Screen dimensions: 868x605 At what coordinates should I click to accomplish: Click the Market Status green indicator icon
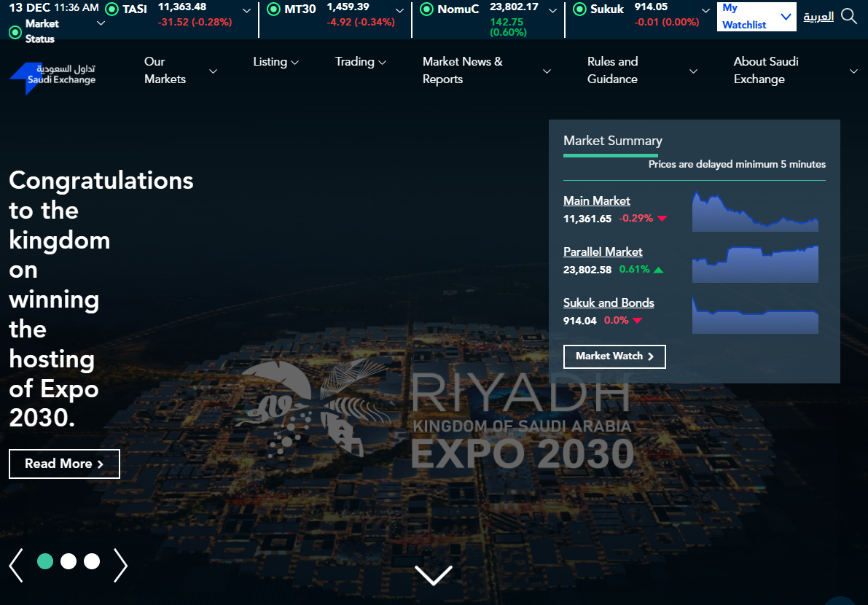15,32
